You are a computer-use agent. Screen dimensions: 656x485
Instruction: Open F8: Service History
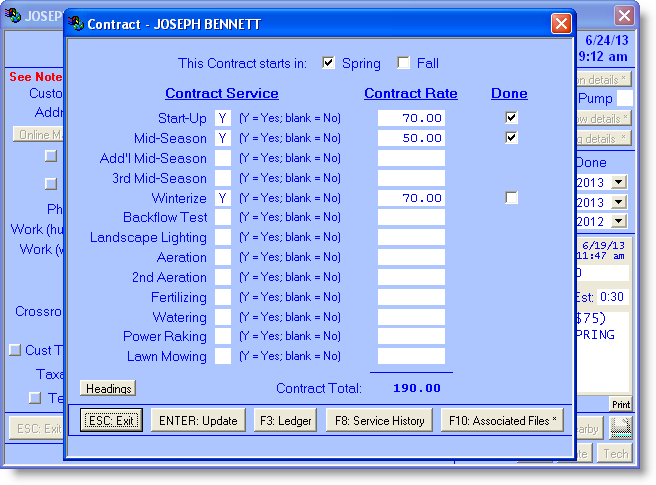point(379,421)
